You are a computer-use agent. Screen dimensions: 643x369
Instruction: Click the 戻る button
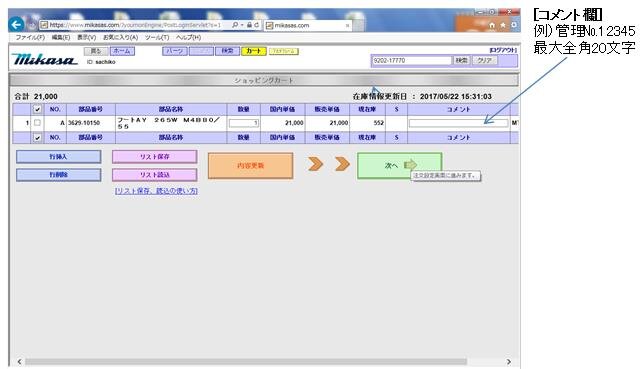pyautogui.click(x=96, y=51)
